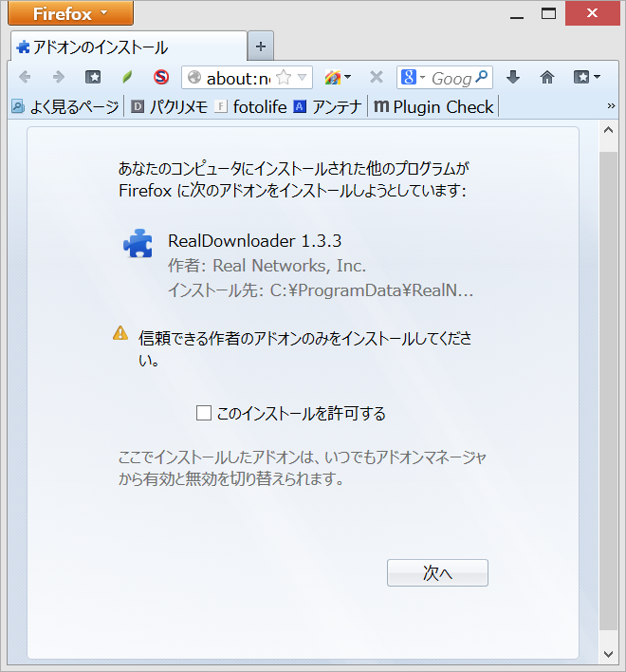
Task: Open the アンテナ bookmark
Action: click(x=327, y=106)
